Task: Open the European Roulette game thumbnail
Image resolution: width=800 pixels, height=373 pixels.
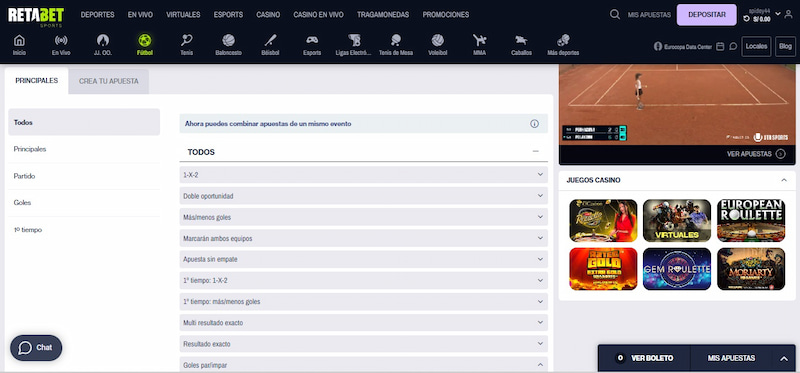Action: pyautogui.click(x=751, y=220)
